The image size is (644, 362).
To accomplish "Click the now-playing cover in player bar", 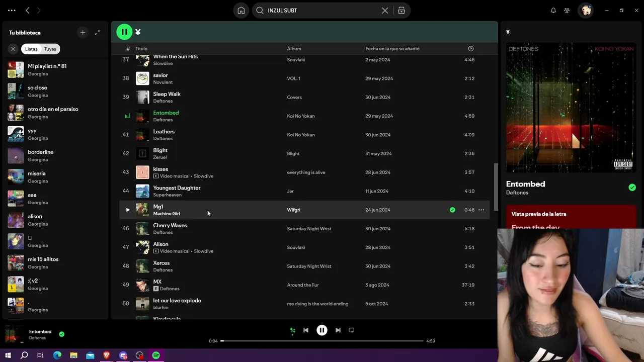I will coord(15,334).
